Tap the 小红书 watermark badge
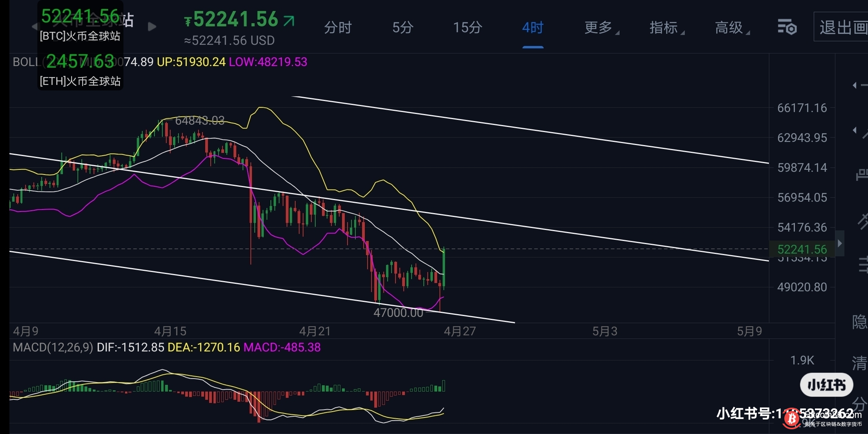The width and height of the screenshot is (868, 434). (826, 385)
